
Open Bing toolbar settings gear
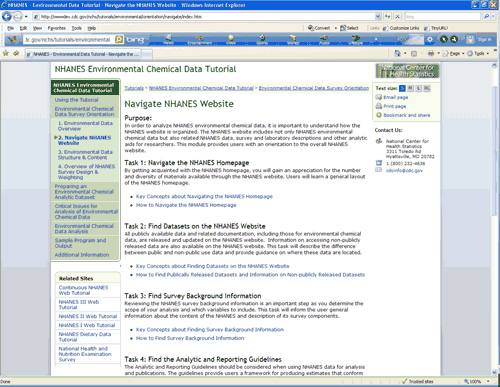click(430, 40)
